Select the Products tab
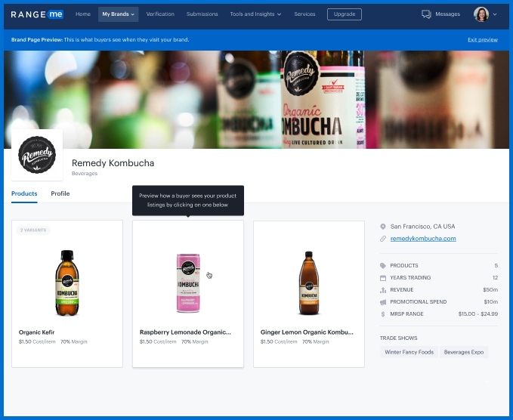 click(x=24, y=194)
